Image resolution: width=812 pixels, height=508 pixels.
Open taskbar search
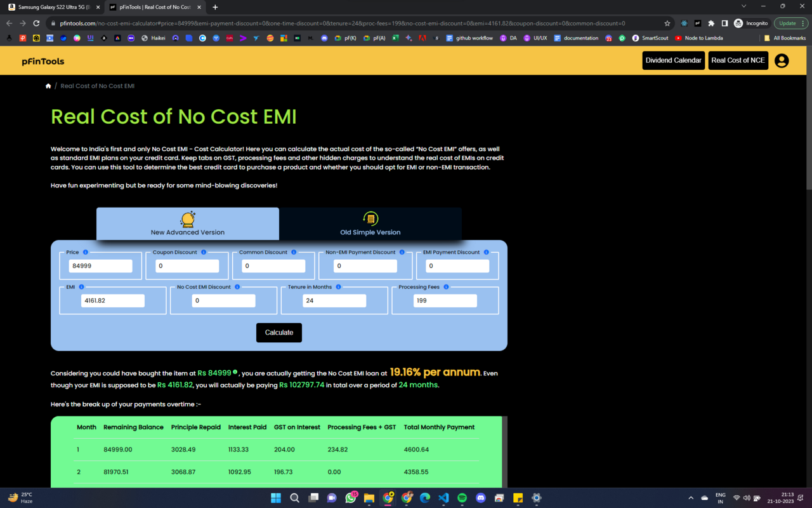pos(294,498)
